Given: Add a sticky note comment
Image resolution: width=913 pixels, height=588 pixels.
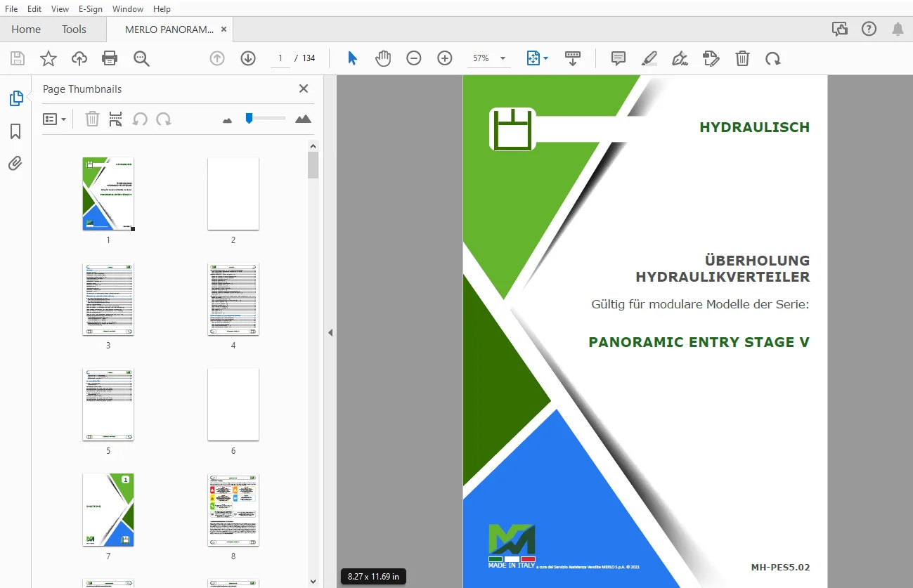Looking at the screenshot, I should tap(619, 58).
